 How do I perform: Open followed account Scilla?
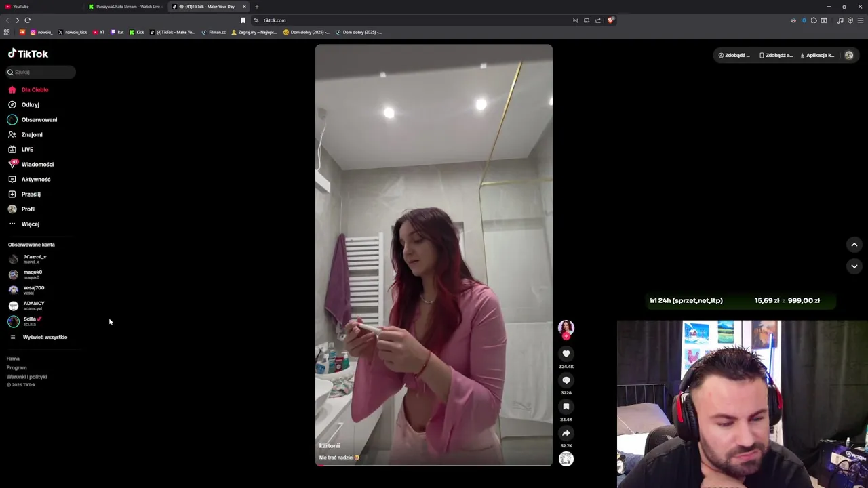pos(25,321)
